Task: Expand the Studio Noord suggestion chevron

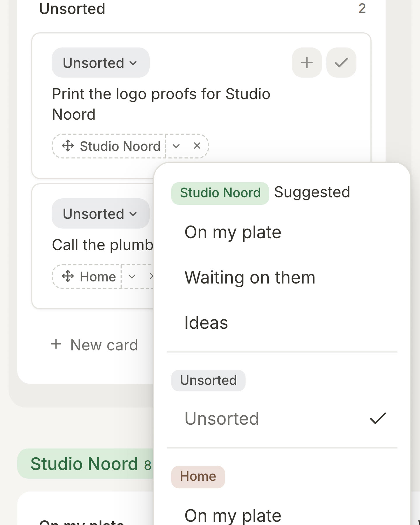Action: click(x=176, y=146)
